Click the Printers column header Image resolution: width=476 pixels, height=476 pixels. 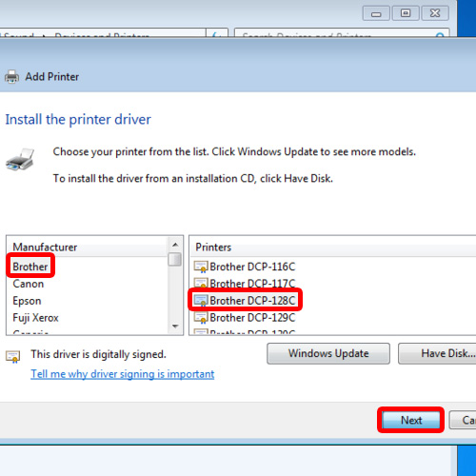pyautogui.click(x=333, y=248)
